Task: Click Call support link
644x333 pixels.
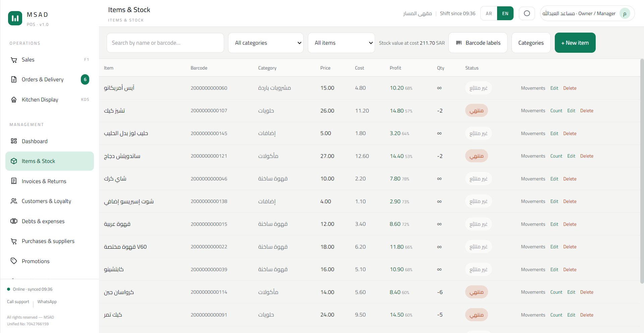Action: click(x=18, y=302)
